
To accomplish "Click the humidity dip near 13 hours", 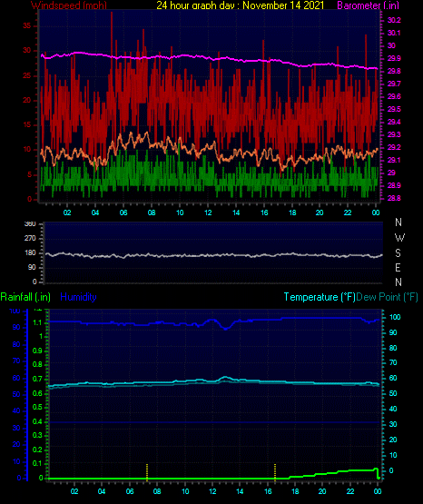I will click(225, 328).
